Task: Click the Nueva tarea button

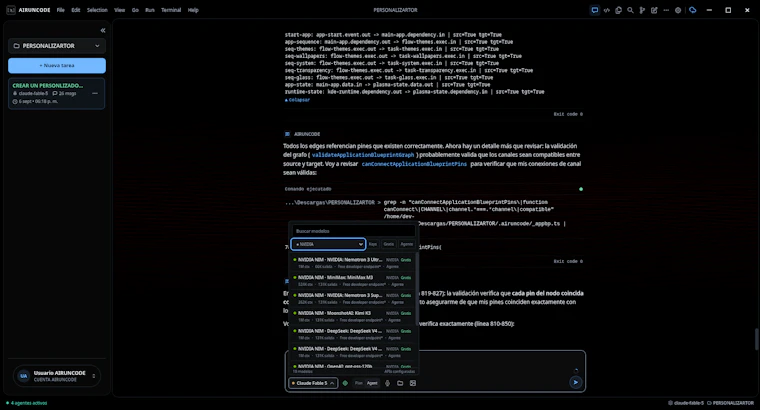Action: 57,65
